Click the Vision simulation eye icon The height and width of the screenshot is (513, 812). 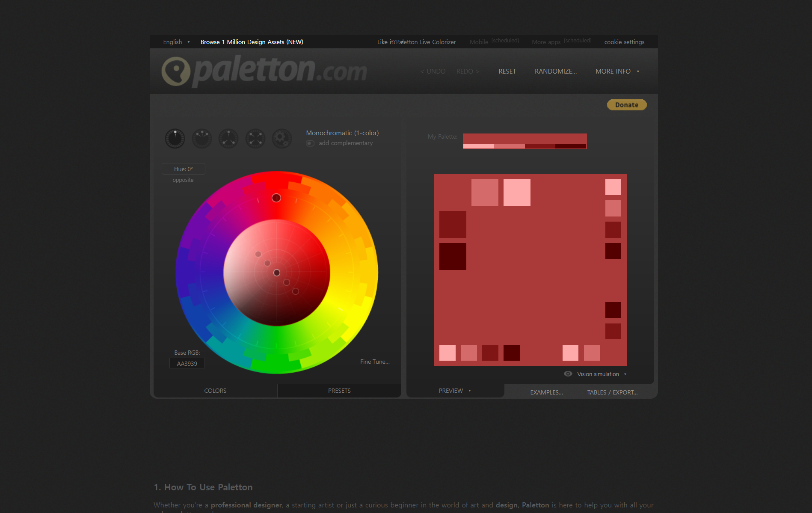point(568,374)
